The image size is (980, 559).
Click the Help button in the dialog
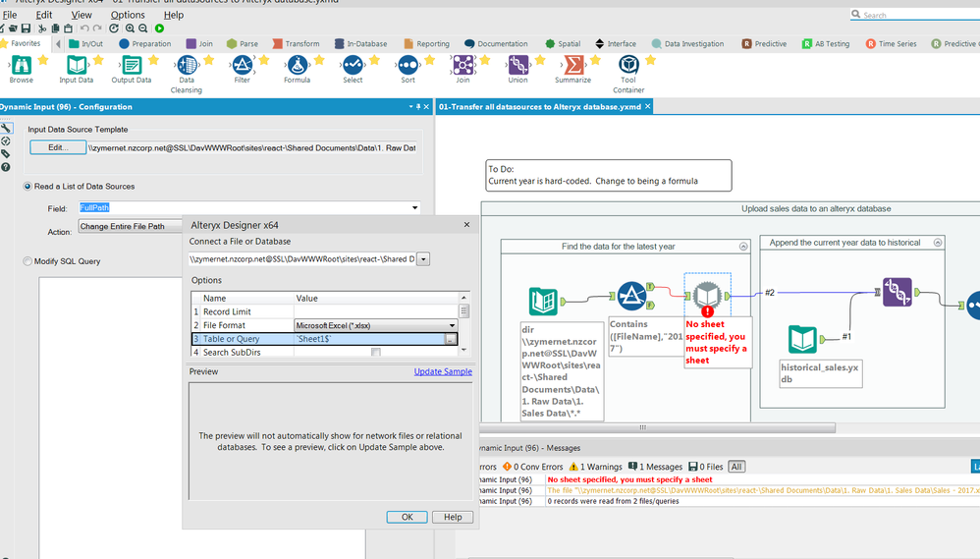click(453, 517)
